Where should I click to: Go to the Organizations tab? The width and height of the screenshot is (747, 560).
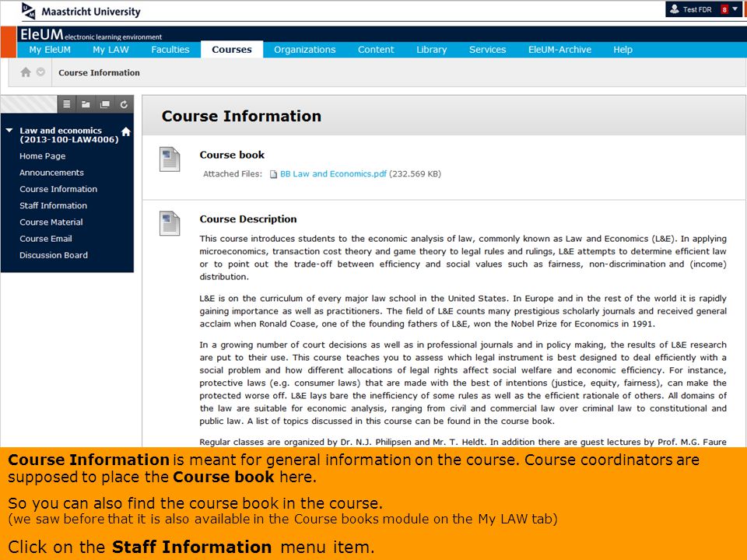point(304,50)
